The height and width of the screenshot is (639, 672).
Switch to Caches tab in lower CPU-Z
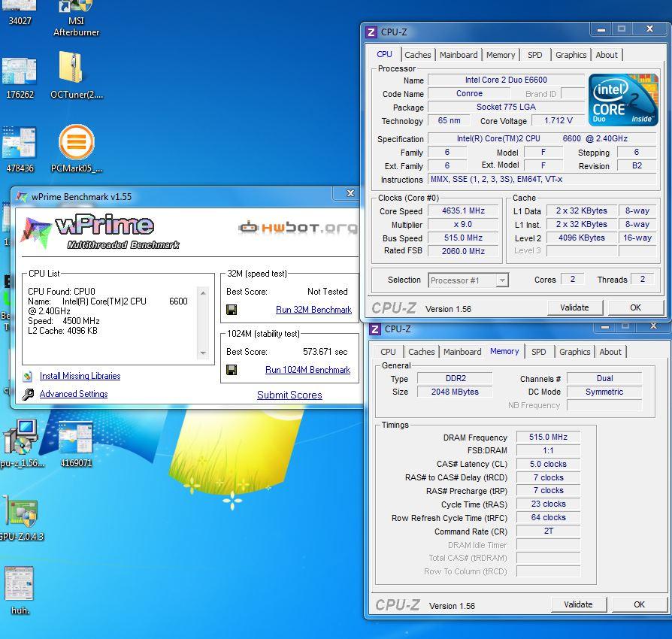pos(421,352)
